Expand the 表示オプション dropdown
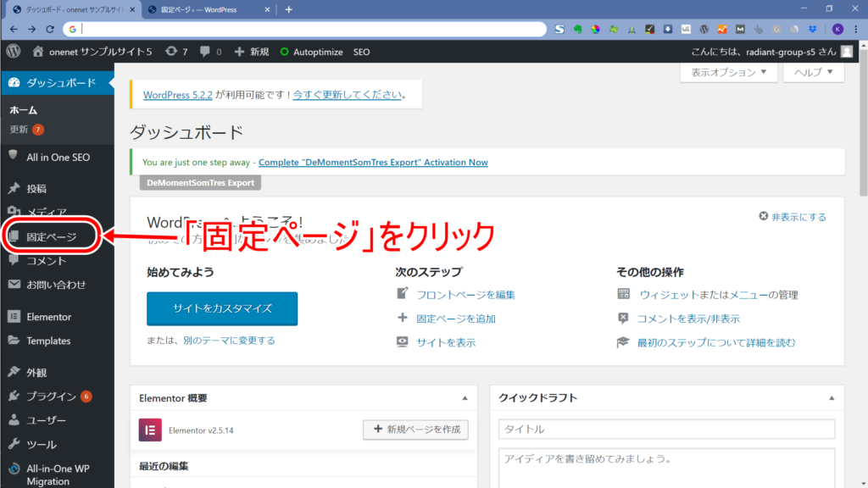The image size is (868, 488). click(729, 73)
